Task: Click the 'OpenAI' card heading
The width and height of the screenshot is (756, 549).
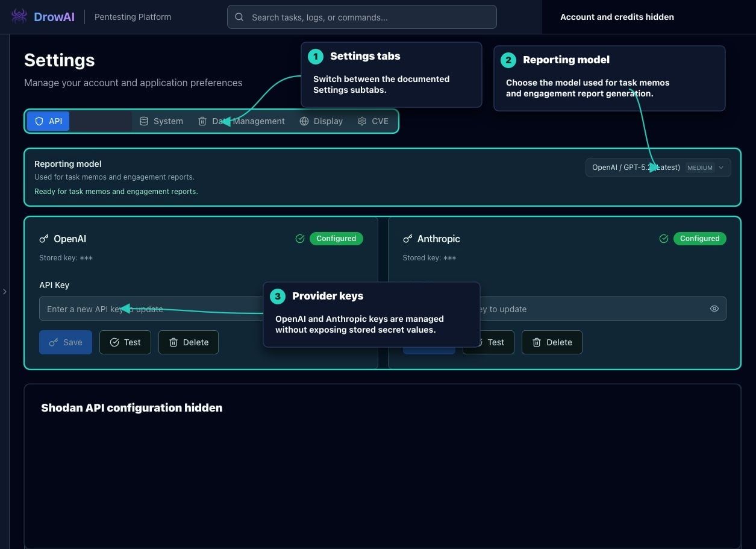Action: [x=70, y=239]
